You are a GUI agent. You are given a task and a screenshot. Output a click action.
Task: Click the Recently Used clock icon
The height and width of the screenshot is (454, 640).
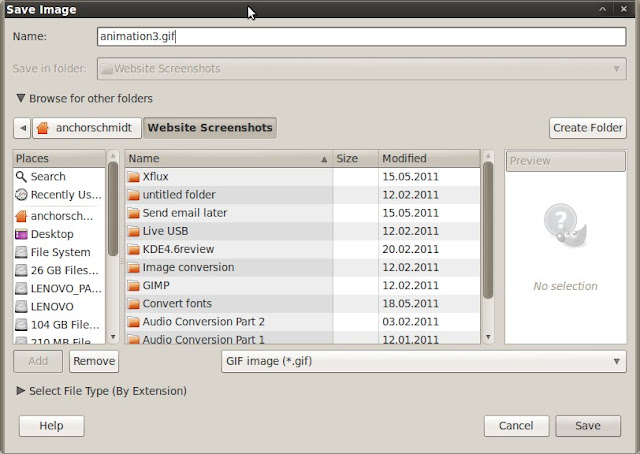pos(21,195)
